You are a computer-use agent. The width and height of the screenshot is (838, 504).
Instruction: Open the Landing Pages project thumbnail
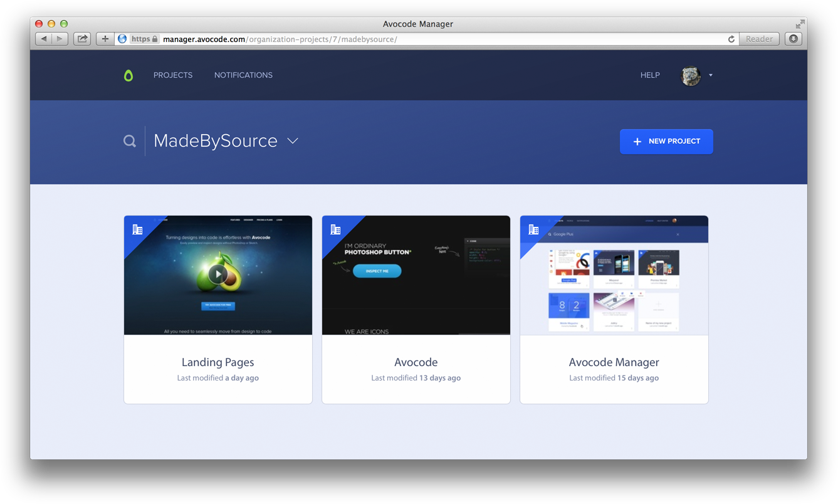(218, 275)
